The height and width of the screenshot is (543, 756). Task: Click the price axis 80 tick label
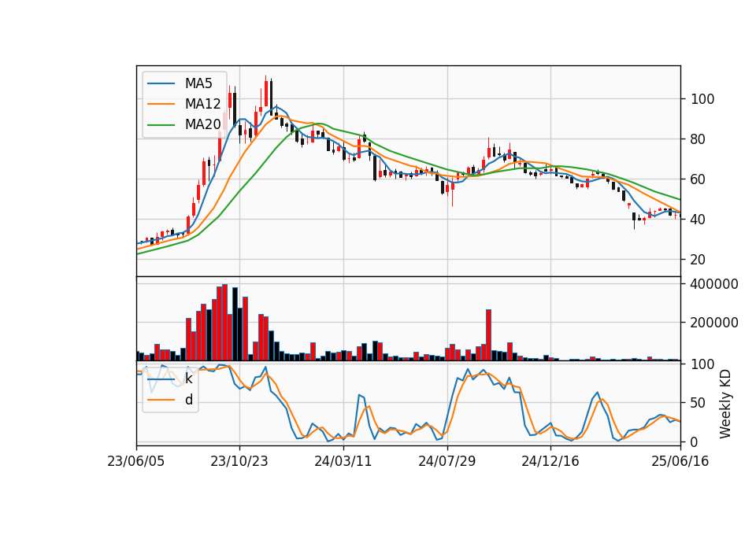699,139
